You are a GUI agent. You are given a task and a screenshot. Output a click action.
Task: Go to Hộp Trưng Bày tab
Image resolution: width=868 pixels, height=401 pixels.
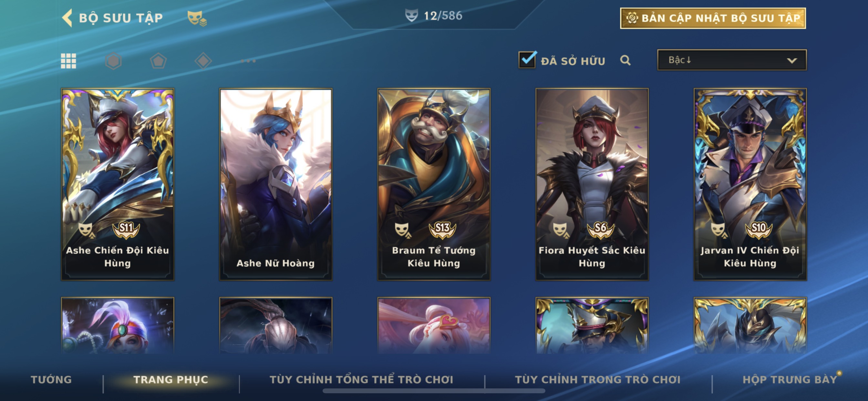point(790,379)
